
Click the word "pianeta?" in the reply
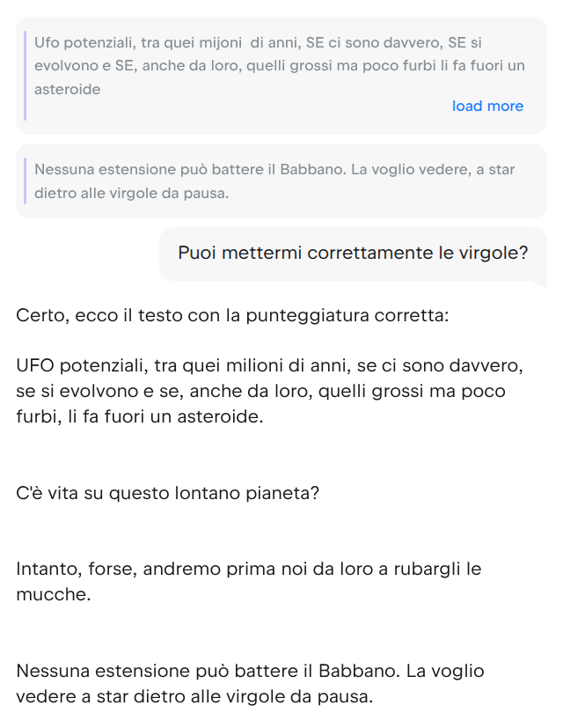(284, 493)
